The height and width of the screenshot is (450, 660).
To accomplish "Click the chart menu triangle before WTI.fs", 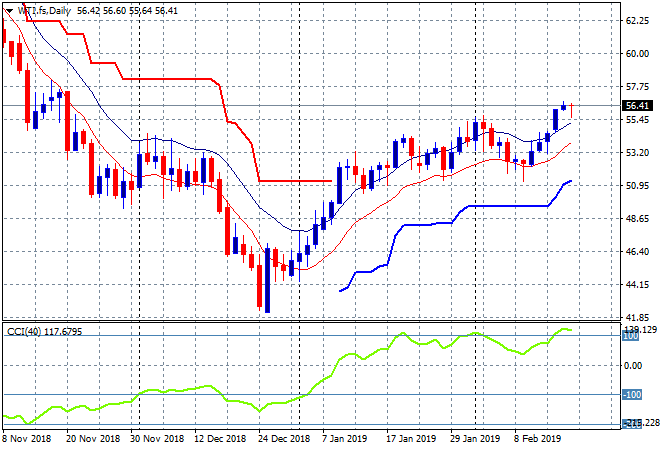I will pyautogui.click(x=10, y=11).
